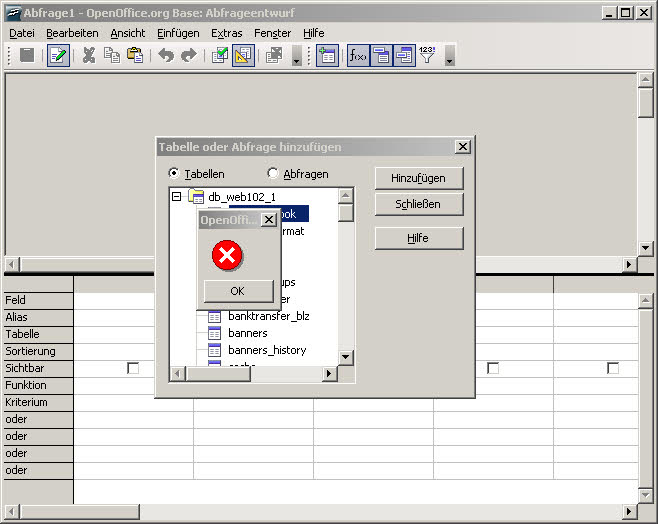658x524 pixels.
Task: Open the Extras menu
Action: point(226,33)
